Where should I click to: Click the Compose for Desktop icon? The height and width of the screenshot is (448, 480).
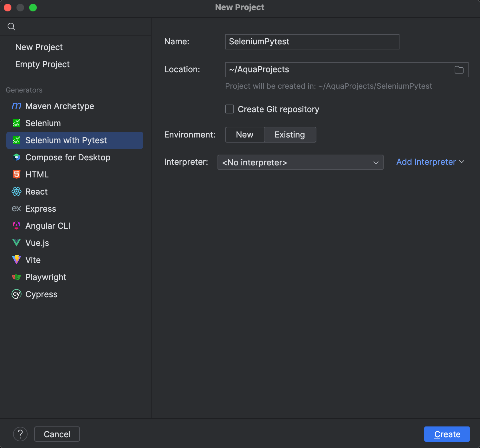click(16, 157)
